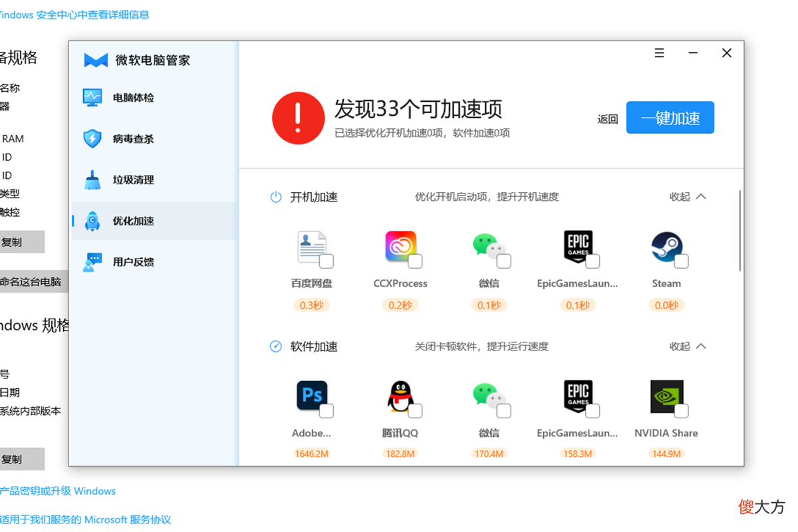The image size is (798, 532).
Task: Check the NVIDIA Share checkbox
Action: pos(681,410)
